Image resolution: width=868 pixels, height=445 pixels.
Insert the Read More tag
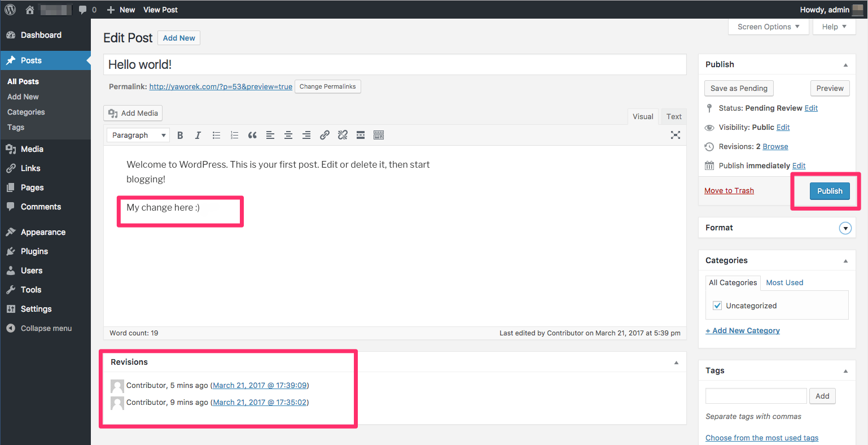(361, 135)
